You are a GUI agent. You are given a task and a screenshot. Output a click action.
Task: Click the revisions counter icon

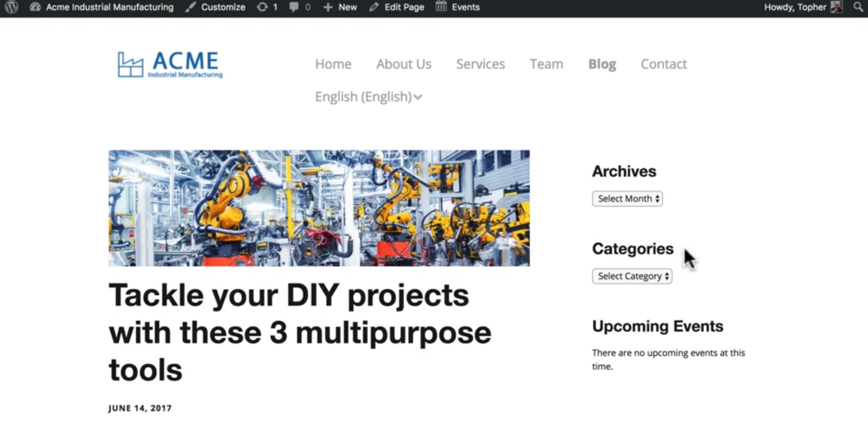pos(262,7)
